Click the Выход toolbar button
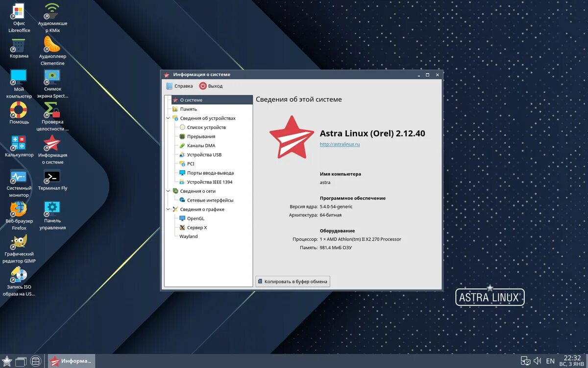This screenshot has width=588, height=368. [211, 86]
